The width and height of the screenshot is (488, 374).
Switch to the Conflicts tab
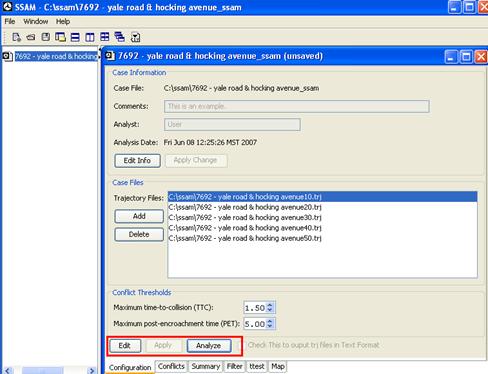tap(171, 366)
